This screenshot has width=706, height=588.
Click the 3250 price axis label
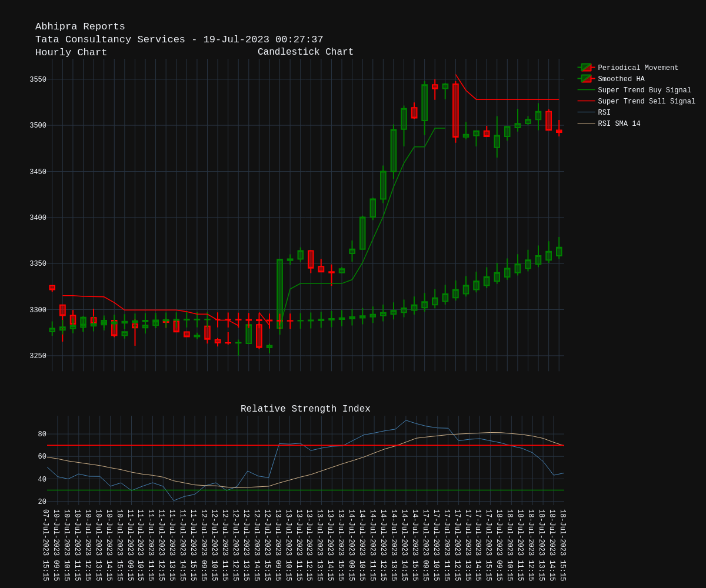pos(38,356)
